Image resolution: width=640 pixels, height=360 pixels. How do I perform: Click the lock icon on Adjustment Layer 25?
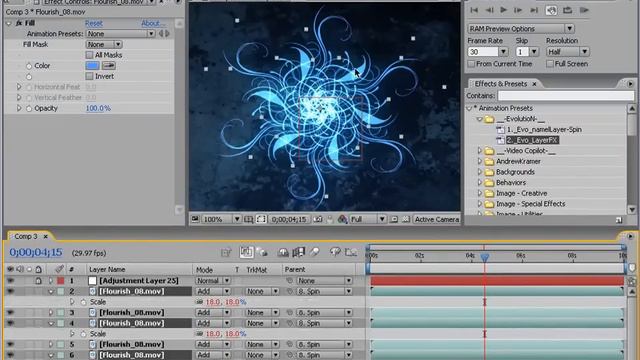point(38,281)
